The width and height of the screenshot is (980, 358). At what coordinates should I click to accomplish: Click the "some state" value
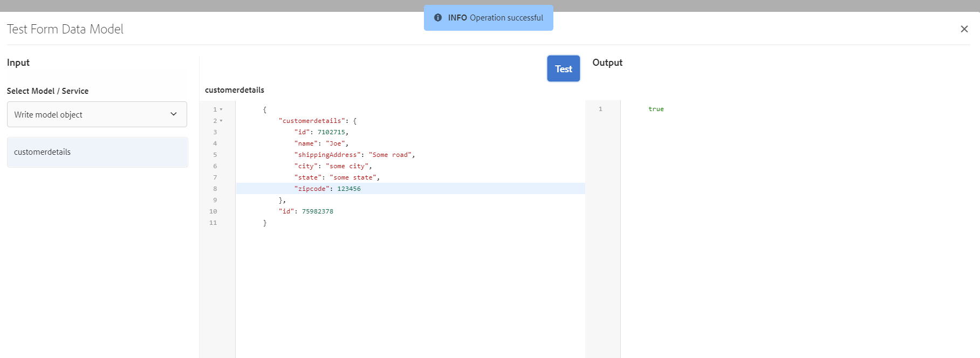[353, 177]
